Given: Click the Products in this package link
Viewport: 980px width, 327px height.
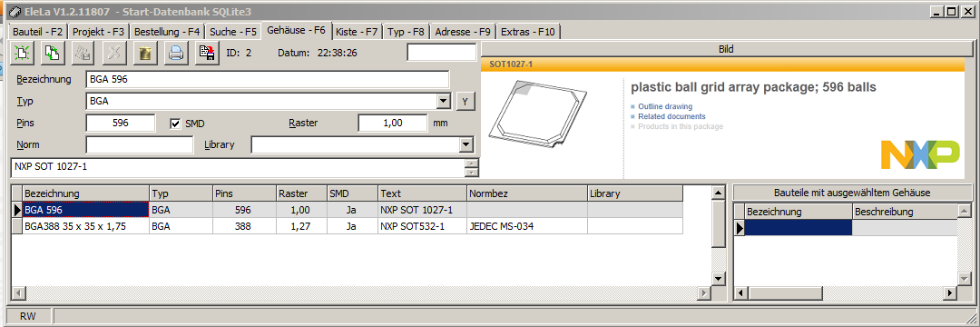Looking at the screenshot, I should (x=681, y=127).
